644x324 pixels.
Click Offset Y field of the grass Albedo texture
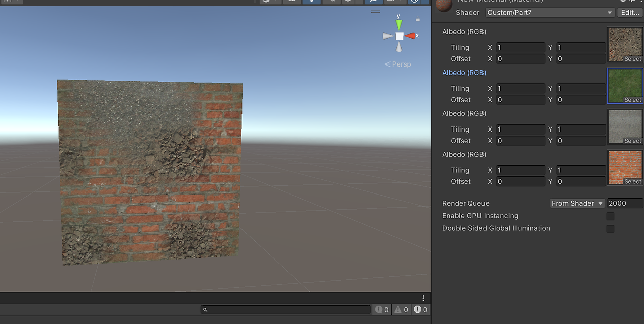click(x=581, y=100)
